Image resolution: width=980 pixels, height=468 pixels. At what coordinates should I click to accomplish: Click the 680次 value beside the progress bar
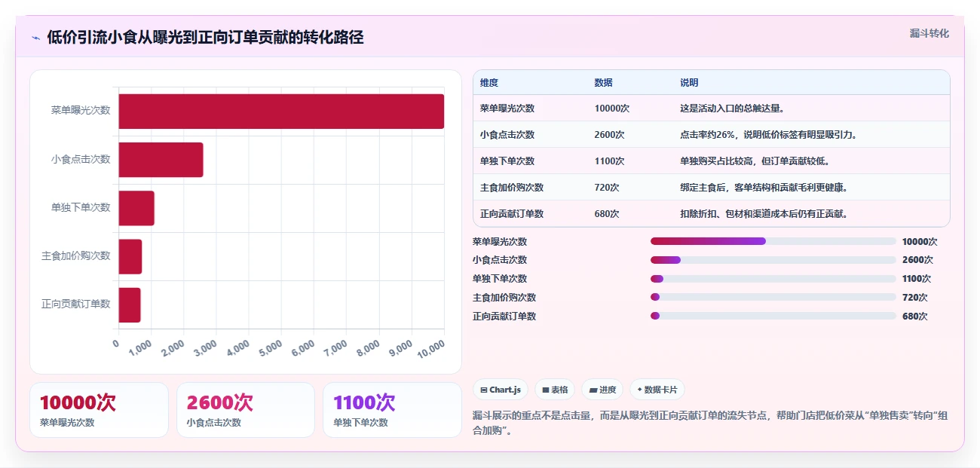point(915,317)
